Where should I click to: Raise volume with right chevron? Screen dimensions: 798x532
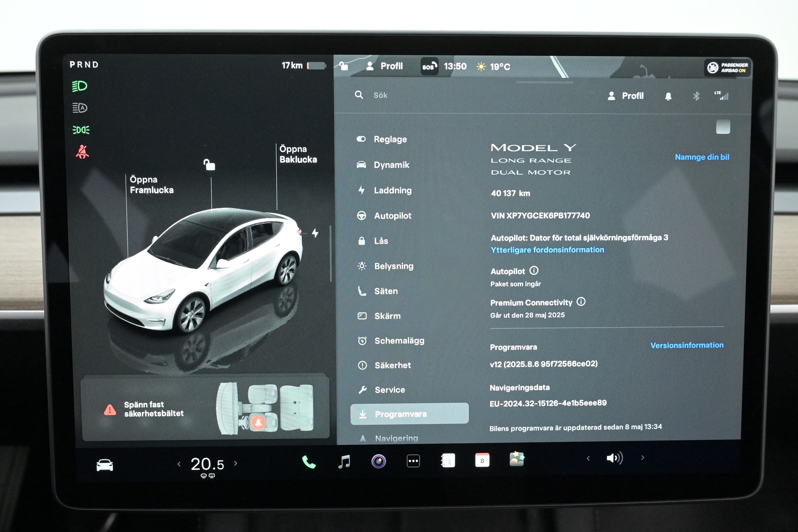point(642,457)
